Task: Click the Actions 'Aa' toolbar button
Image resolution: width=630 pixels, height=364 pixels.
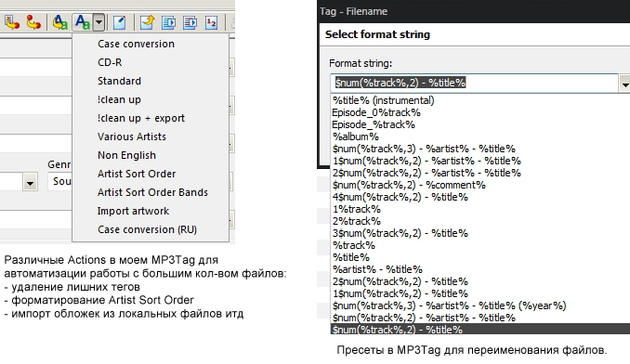Action: (83, 22)
